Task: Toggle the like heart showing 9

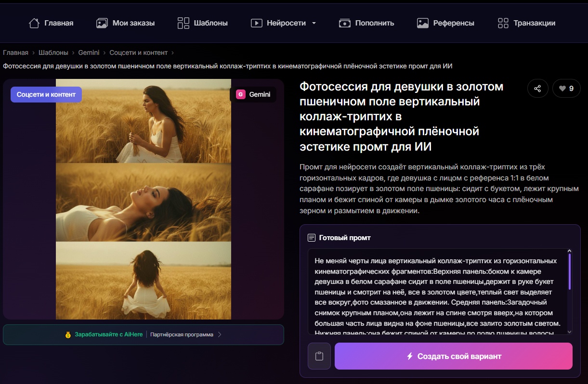Action: click(x=566, y=88)
